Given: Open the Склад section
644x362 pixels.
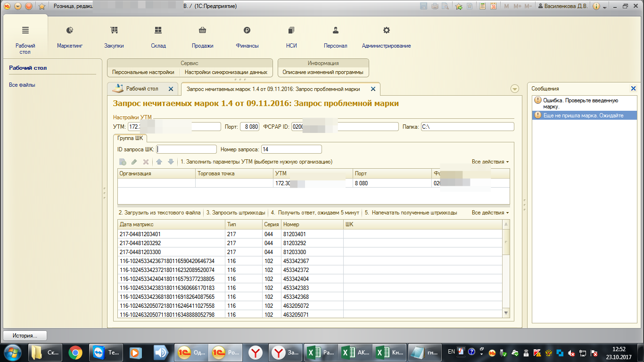Looking at the screenshot, I should point(158,38).
